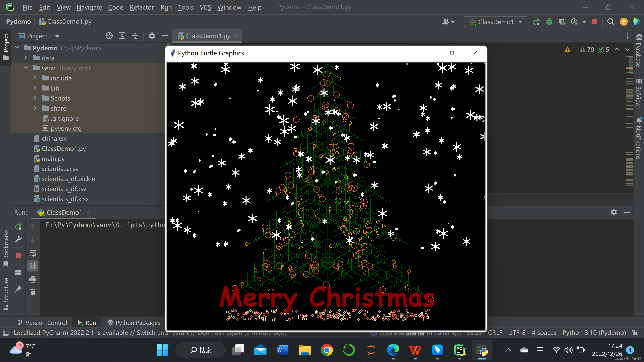
Task: Click Select Opened File target icon
Action: coord(109,36)
